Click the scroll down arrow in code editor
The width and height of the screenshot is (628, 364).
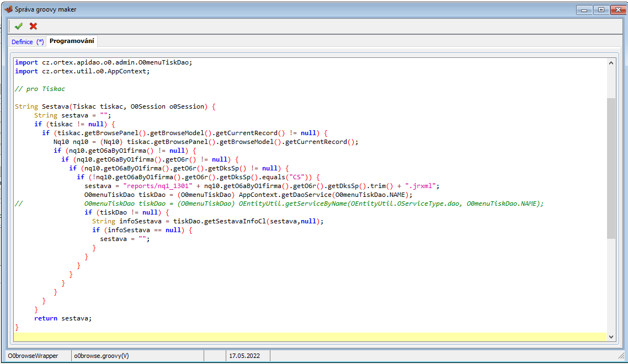click(x=611, y=336)
